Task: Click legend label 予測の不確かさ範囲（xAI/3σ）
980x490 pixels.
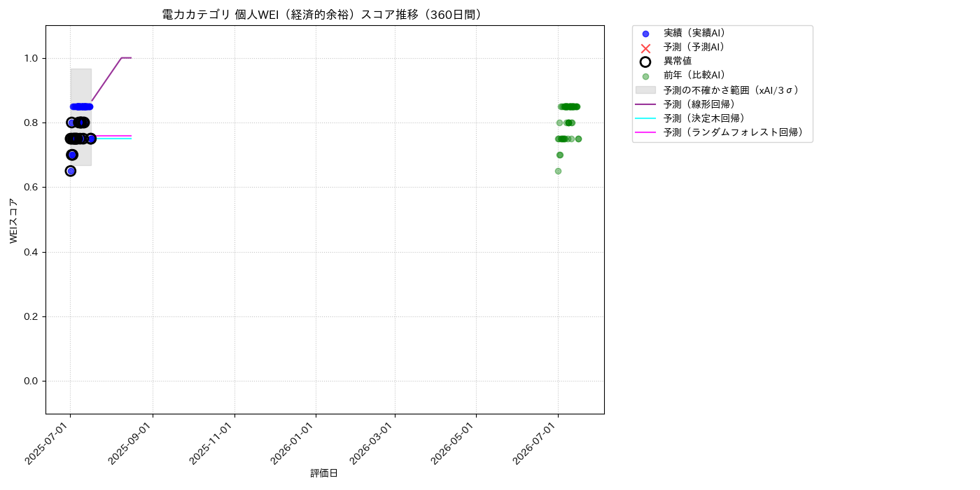Action: pos(731,90)
